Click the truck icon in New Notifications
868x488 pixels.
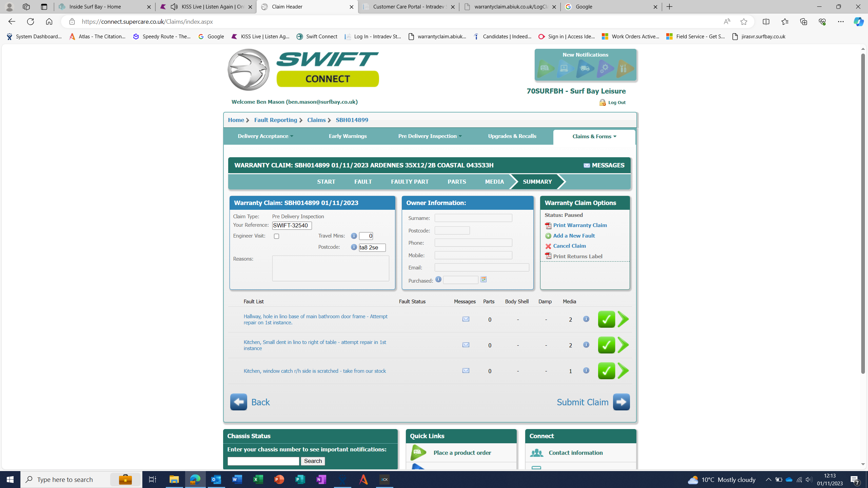(x=585, y=68)
